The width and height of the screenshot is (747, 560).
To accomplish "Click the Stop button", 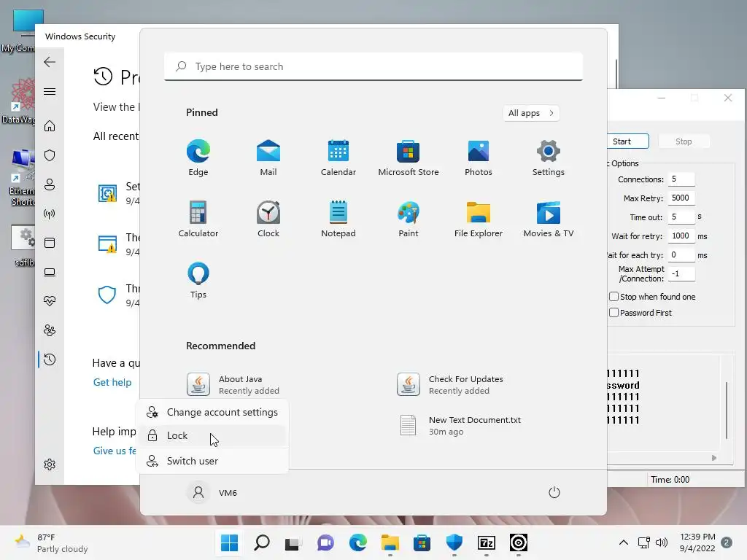I will [x=684, y=141].
